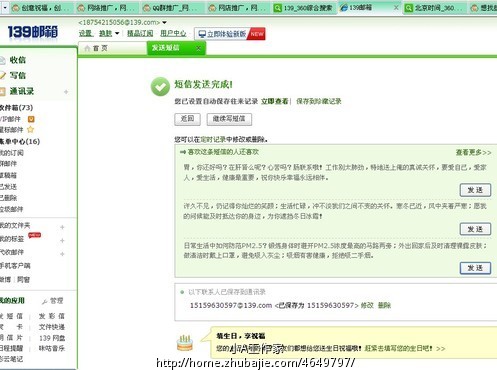
Task: Open the 通讯录 contacts entry
Action: [x=21, y=91]
